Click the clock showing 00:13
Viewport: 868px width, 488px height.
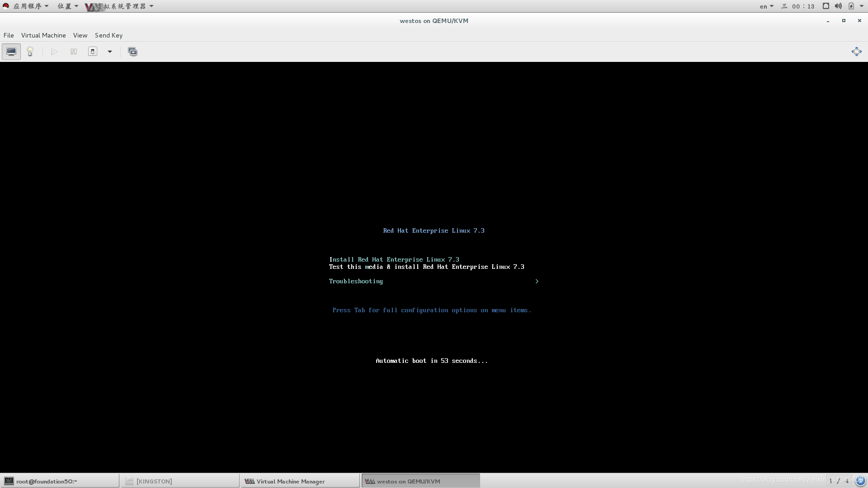tap(803, 6)
